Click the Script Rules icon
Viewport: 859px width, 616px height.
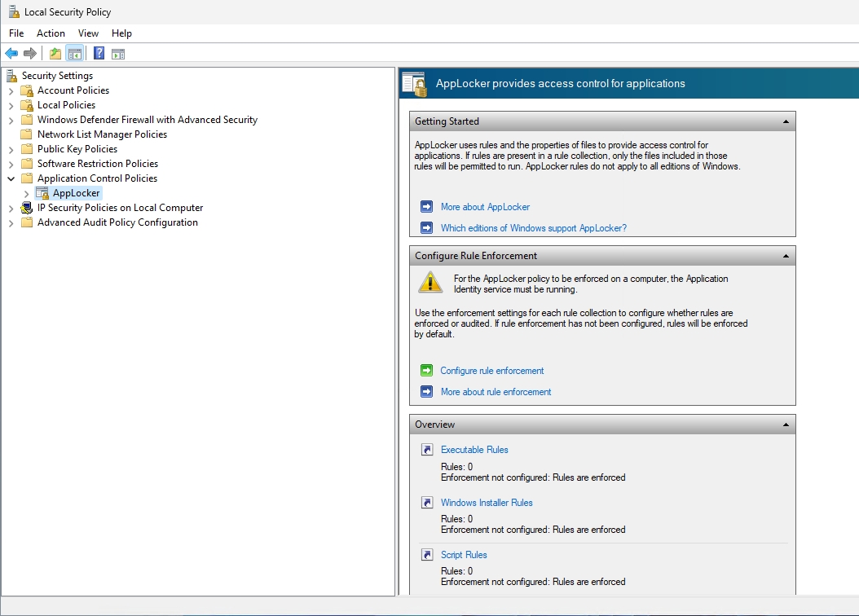pyautogui.click(x=427, y=554)
